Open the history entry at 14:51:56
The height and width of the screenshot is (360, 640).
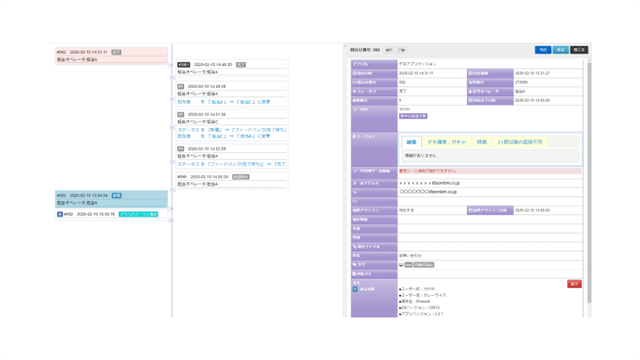(232, 125)
